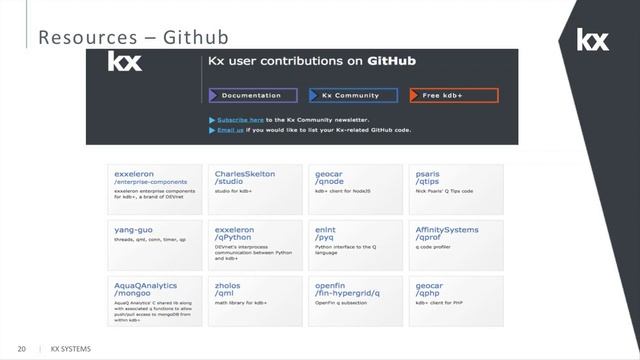Click the 'Kx user contributions on GitHub' heading
The image size is (640, 360).
tap(312, 61)
